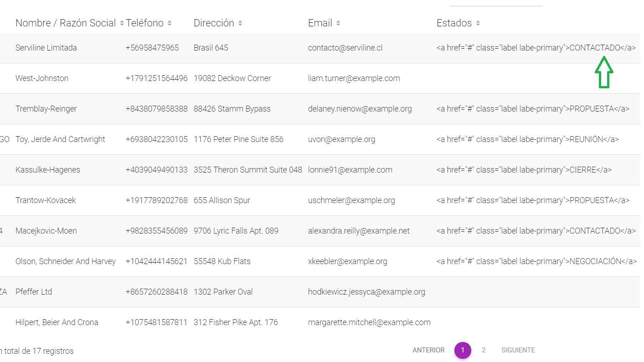
Task: Sort by Estados column arrows
Action: [478, 23]
